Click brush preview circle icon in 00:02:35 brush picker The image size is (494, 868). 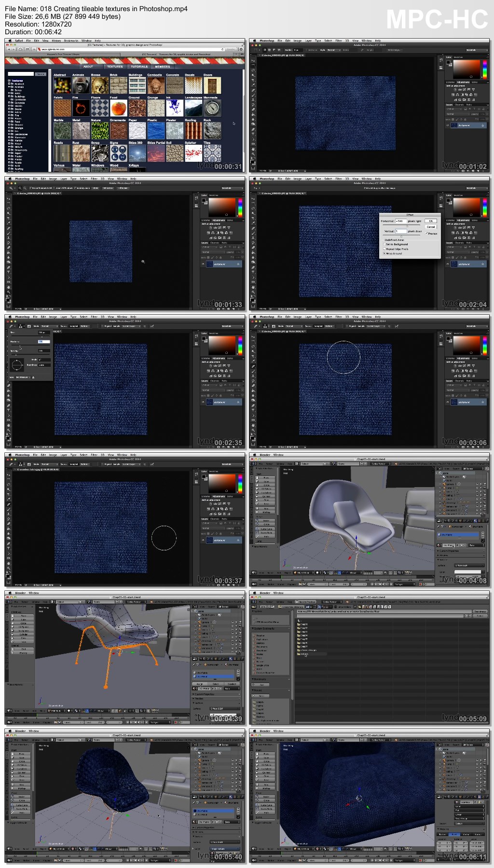pos(17,364)
